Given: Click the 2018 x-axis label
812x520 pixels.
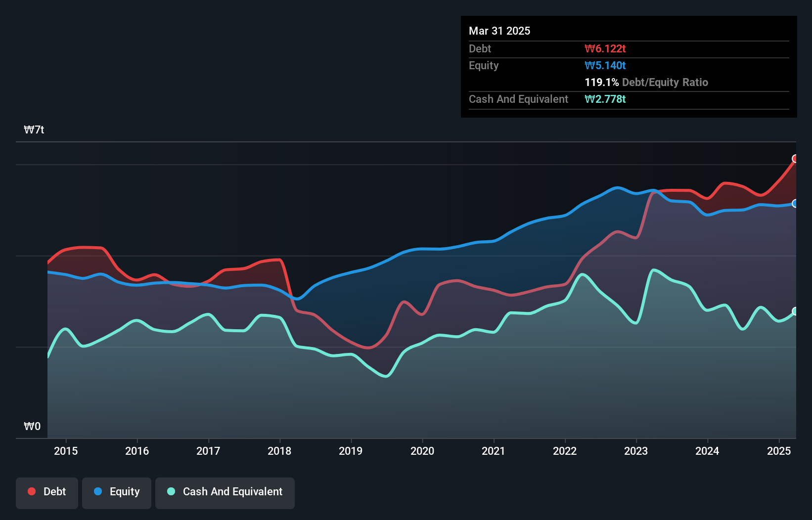Looking at the screenshot, I should click(279, 451).
